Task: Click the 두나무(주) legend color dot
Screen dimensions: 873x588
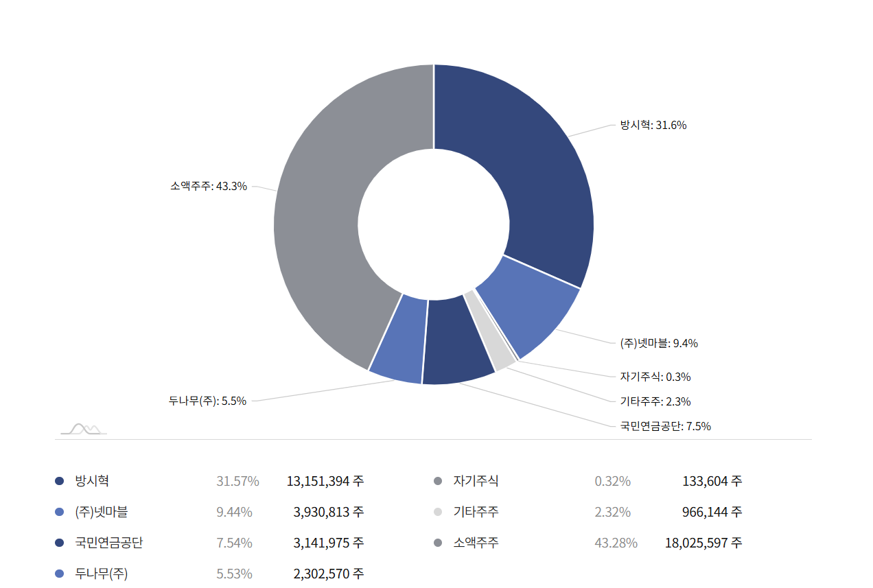Action: [x=60, y=574]
